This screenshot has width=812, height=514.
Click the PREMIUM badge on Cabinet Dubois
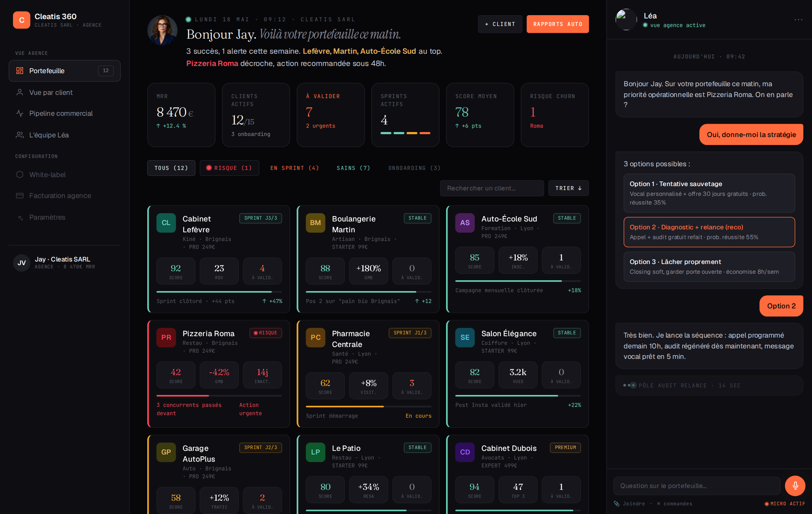pos(566,448)
